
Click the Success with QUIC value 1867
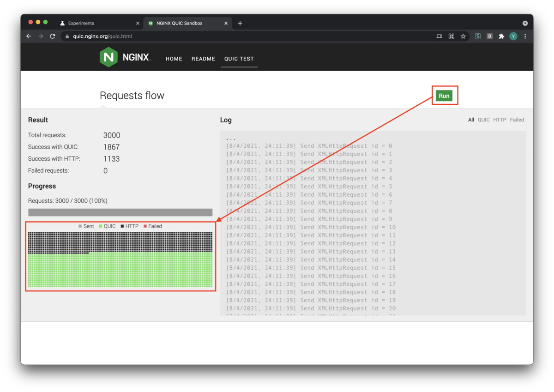pyautogui.click(x=111, y=147)
